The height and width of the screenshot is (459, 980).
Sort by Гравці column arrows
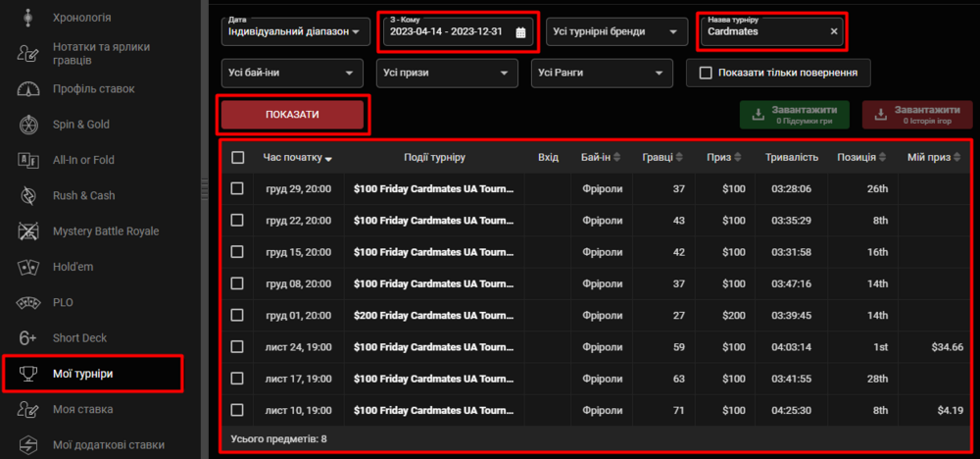(x=679, y=158)
